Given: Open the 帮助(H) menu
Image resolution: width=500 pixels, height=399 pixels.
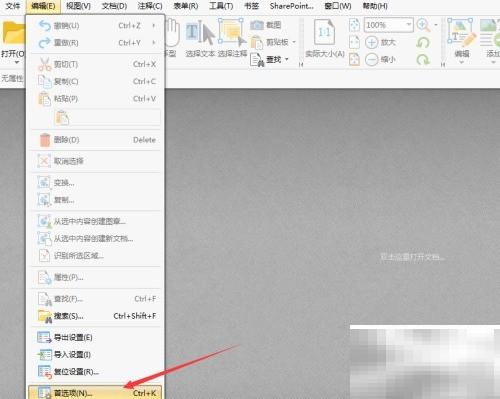Looking at the screenshot, I should pos(375,6).
